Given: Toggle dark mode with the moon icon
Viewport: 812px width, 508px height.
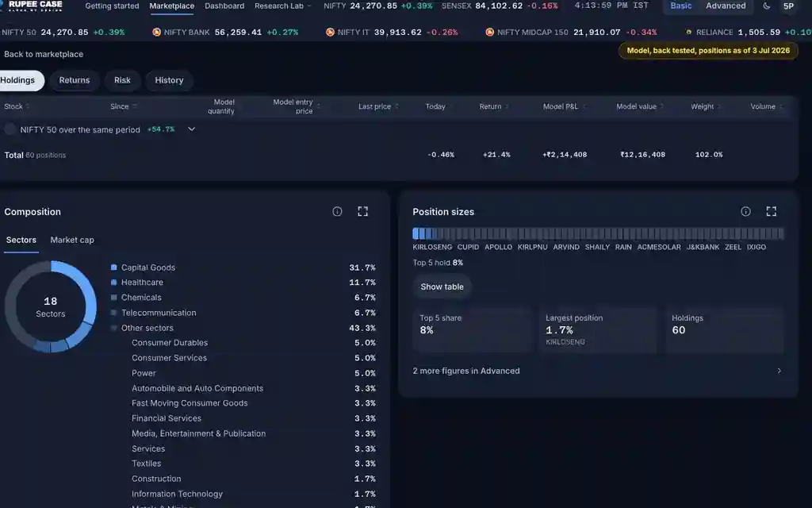Looking at the screenshot, I should point(767,6).
